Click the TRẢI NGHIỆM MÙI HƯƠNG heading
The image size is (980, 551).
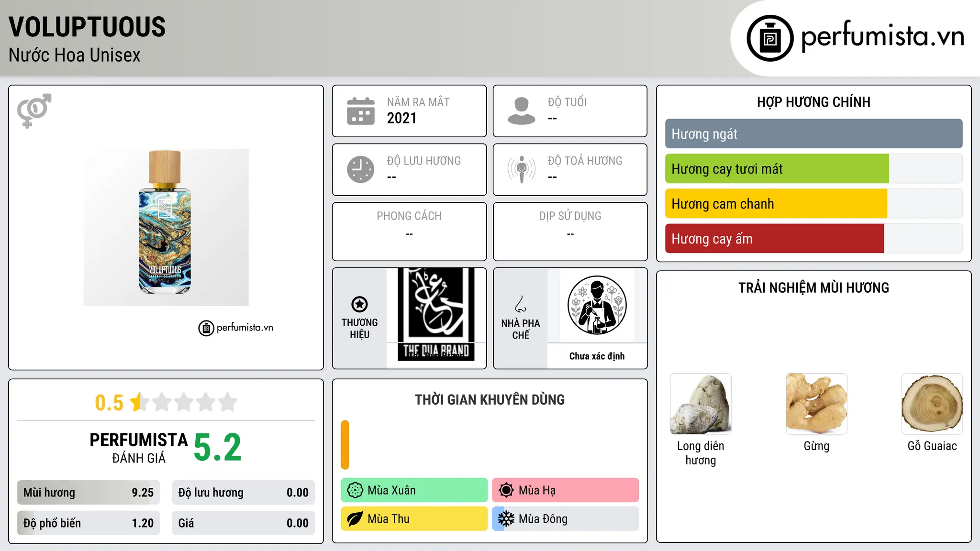(x=813, y=287)
